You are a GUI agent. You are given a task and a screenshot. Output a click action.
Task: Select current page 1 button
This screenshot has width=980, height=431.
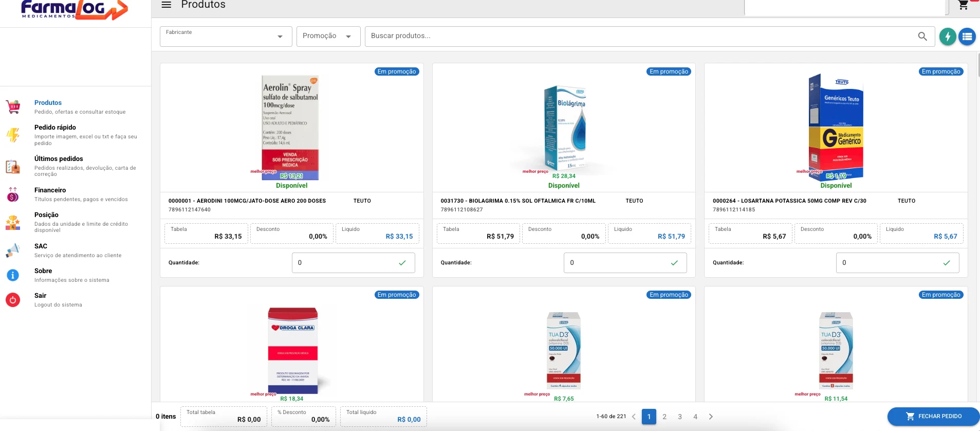(x=649, y=417)
